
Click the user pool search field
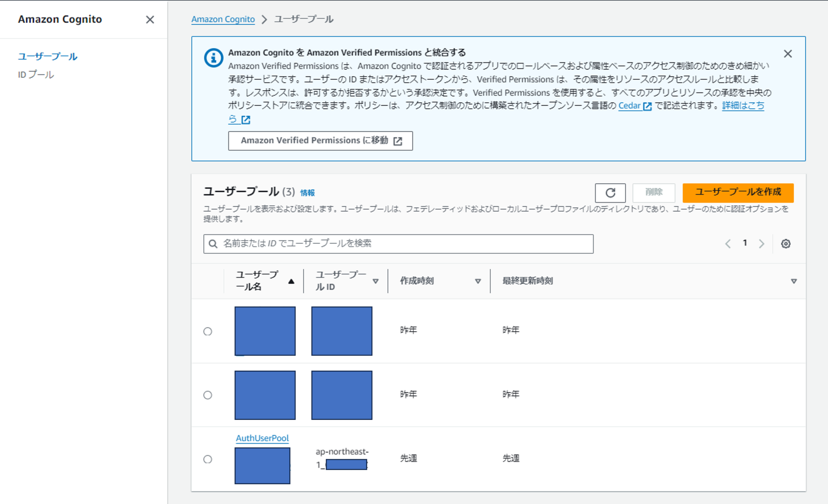pyautogui.click(x=398, y=243)
